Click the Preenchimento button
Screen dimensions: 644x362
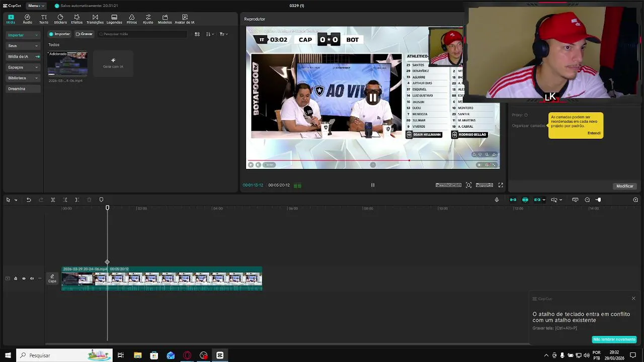point(448,185)
